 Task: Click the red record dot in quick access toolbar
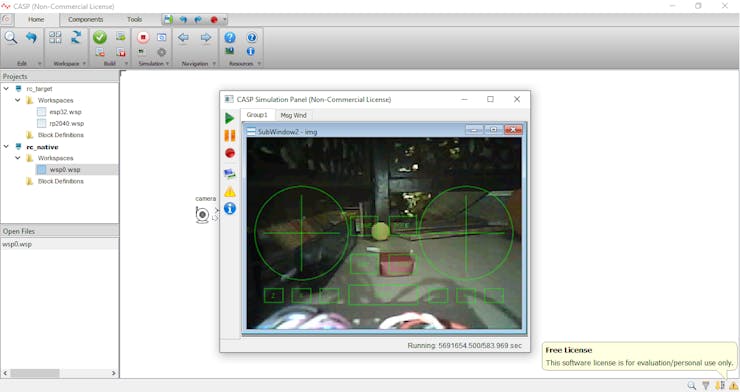coord(214,20)
